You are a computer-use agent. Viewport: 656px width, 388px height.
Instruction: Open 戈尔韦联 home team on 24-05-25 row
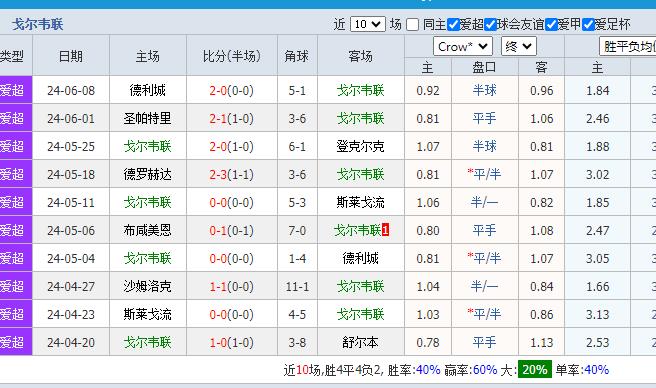tap(148, 146)
